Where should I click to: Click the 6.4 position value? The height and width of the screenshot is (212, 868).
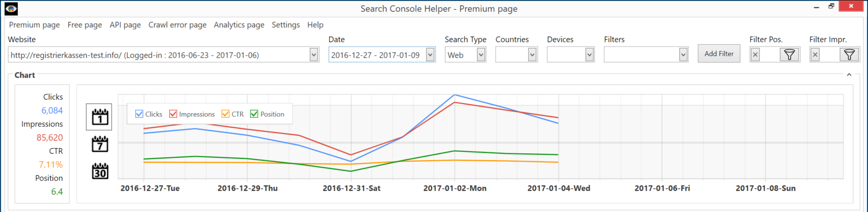57,192
